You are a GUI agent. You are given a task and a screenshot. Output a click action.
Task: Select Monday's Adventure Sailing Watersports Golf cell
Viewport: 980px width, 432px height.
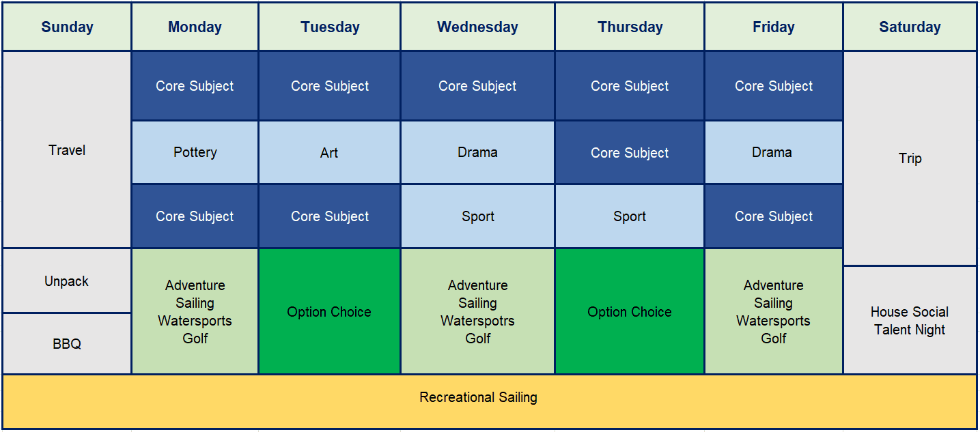click(195, 312)
